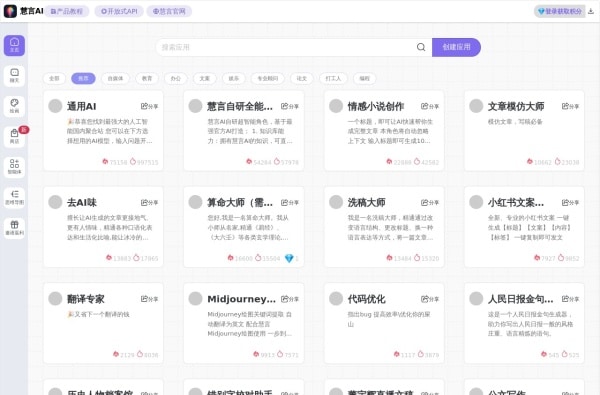Open the 思维导图 mind map icon
The height and width of the screenshot is (395, 600).
pyautogui.click(x=15, y=198)
